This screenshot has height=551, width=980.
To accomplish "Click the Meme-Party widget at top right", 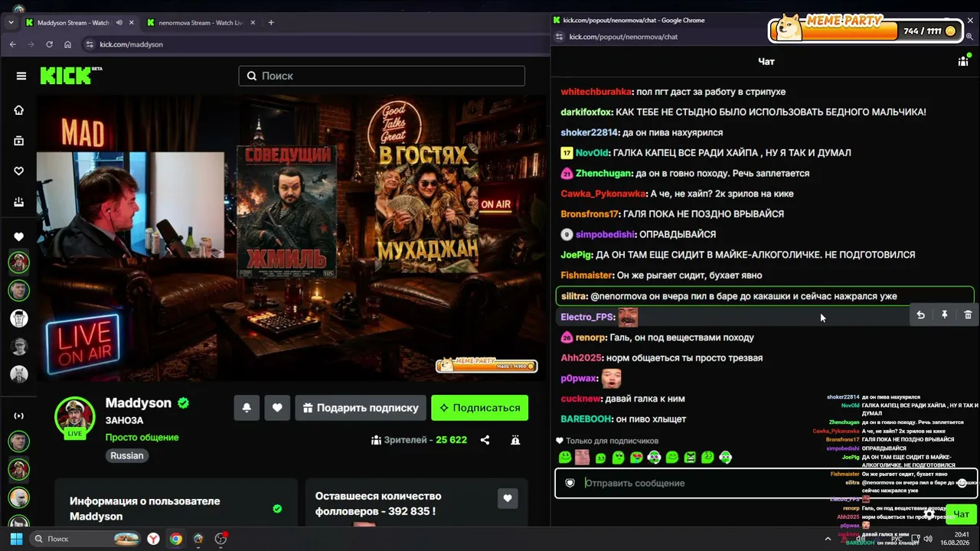I will pyautogui.click(x=866, y=29).
